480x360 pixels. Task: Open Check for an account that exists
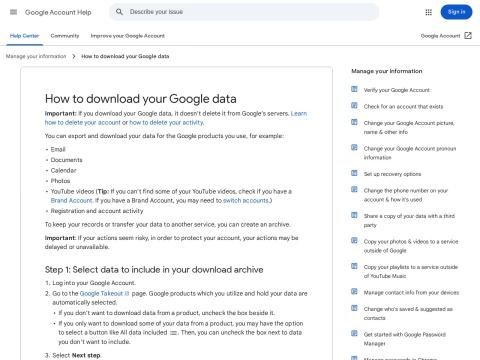click(x=403, y=107)
